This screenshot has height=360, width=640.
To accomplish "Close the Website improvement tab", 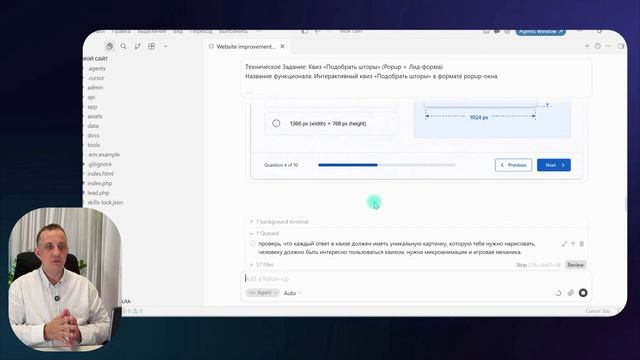I will coord(282,47).
